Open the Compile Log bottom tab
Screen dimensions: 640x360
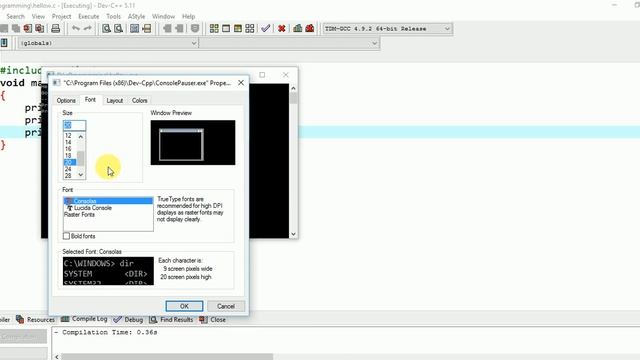[84, 319]
